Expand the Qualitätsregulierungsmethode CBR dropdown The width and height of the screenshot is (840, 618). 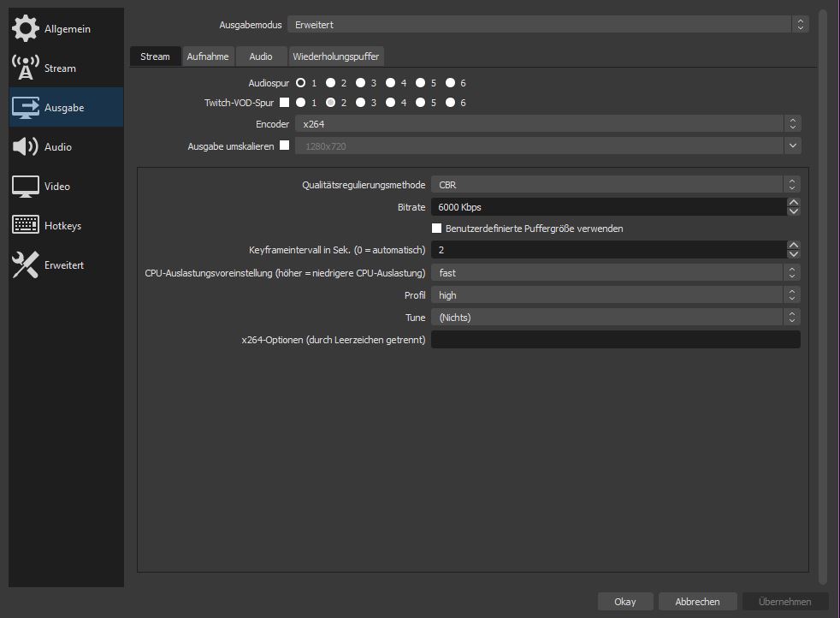pyautogui.click(x=615, y=184)
